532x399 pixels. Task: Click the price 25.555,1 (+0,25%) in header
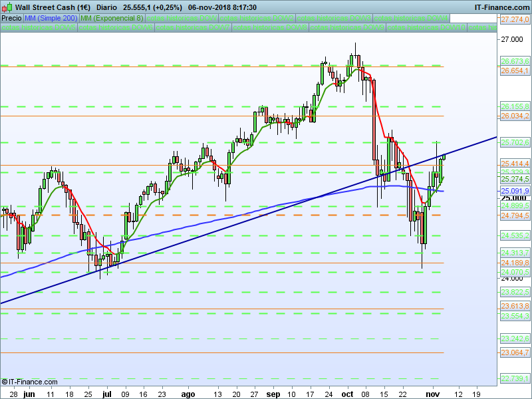tap(152, 7)
